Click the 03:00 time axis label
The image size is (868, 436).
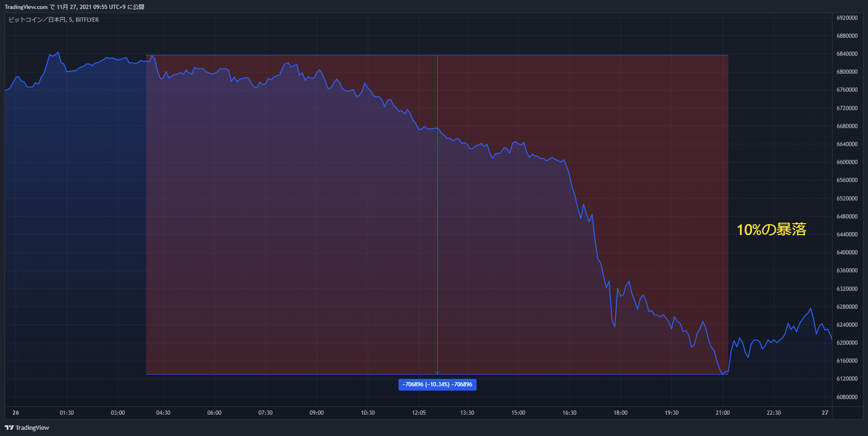tap(118, 413)
